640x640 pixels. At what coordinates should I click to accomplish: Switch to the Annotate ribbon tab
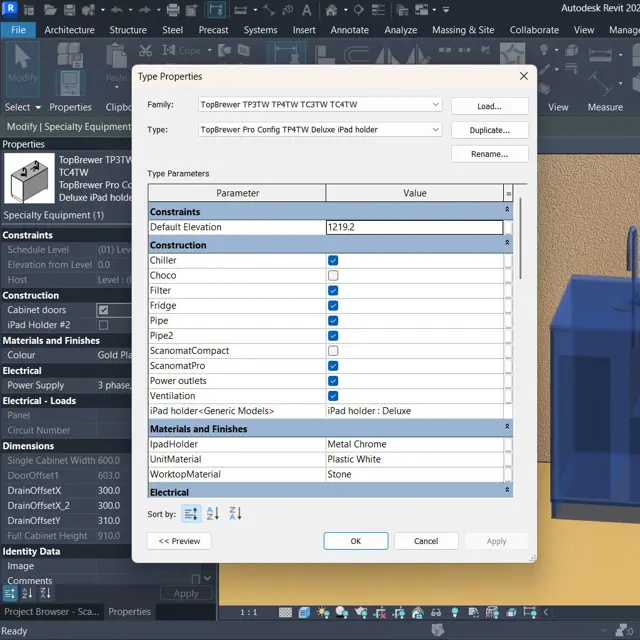point(350,30)
